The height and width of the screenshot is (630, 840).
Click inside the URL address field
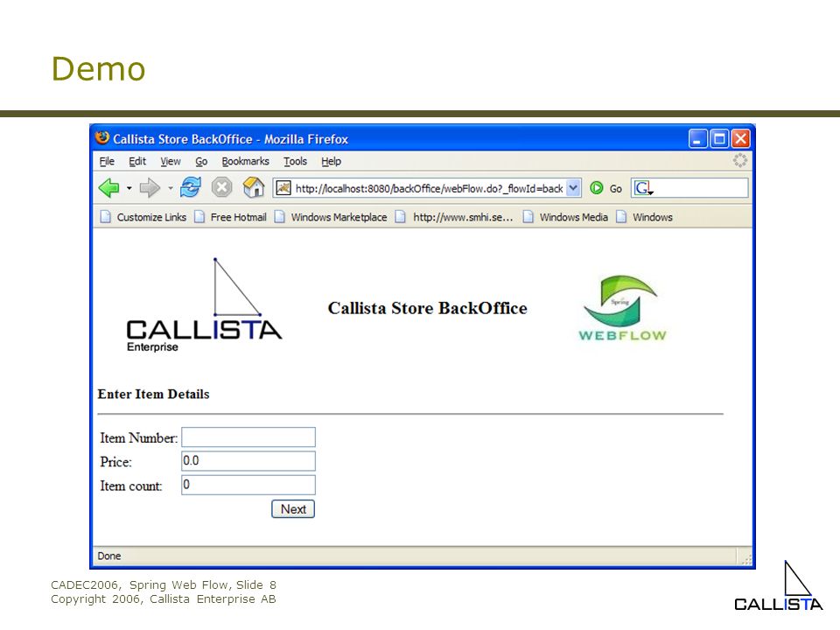[x=429, y=188]
